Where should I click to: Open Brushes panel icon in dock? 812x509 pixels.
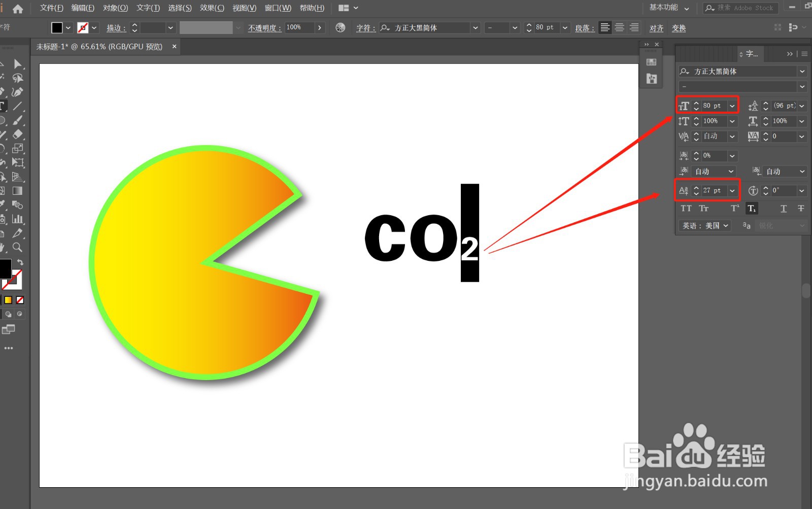652,79
